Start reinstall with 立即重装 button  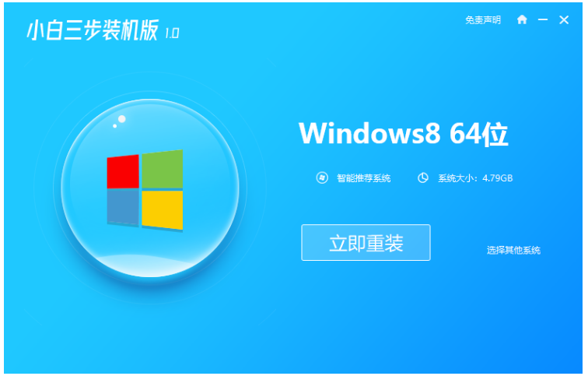click(x=366, y=242)
